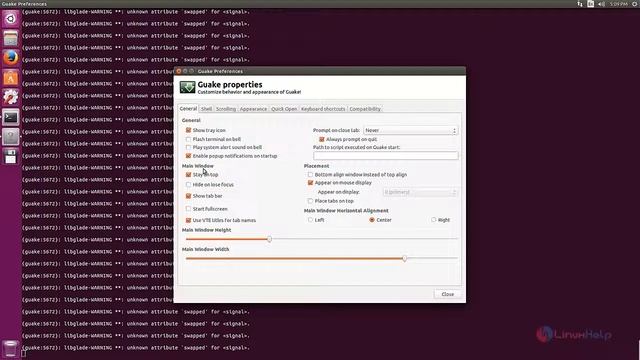
Task: Open the Appear on display dropdown
Action: coord(420,192)
